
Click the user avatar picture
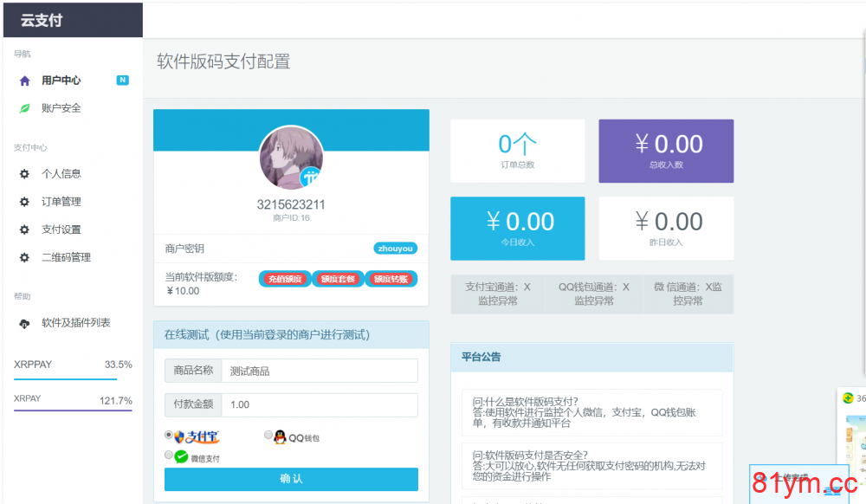click(291, 158)
